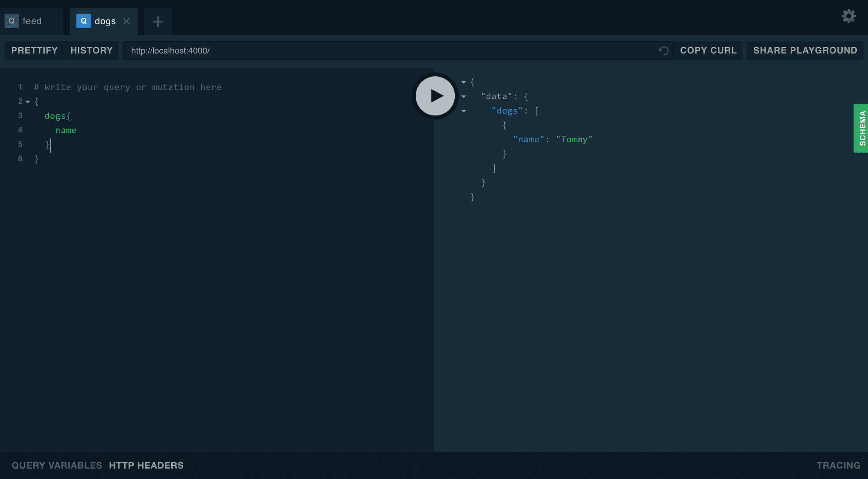Screen dimensions: 868x479
Task: Prettify the query
Action: click(34, 50)
